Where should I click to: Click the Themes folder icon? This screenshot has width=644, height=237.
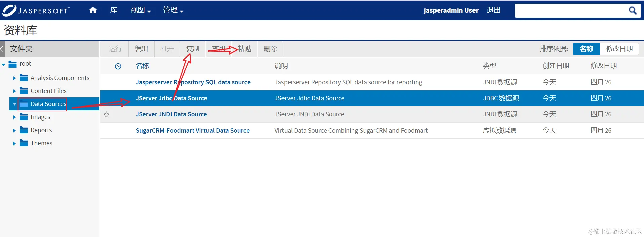tap(24, 143)
